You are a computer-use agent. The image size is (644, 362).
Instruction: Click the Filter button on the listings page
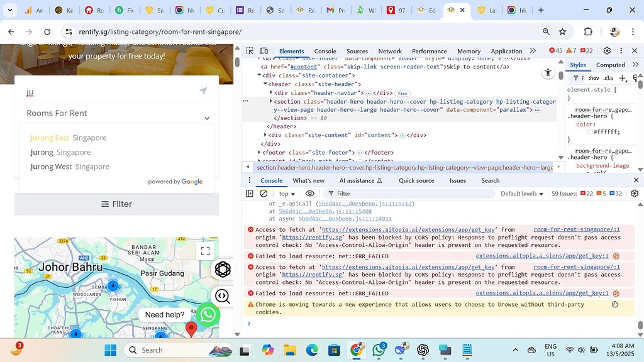coord(117,204)
